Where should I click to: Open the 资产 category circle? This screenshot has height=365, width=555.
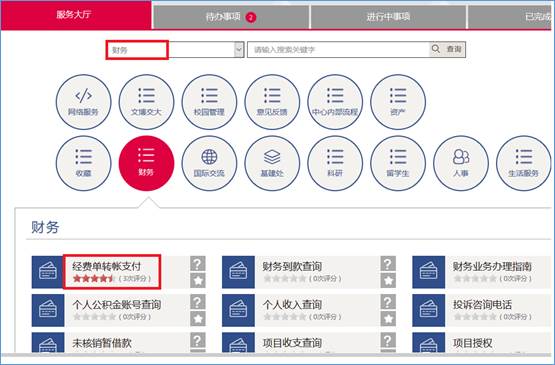(398, 102)
